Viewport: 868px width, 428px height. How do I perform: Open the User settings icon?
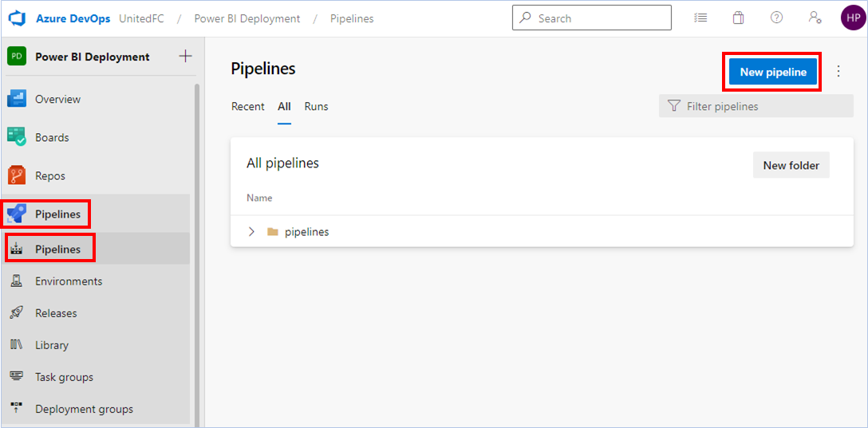815,18
